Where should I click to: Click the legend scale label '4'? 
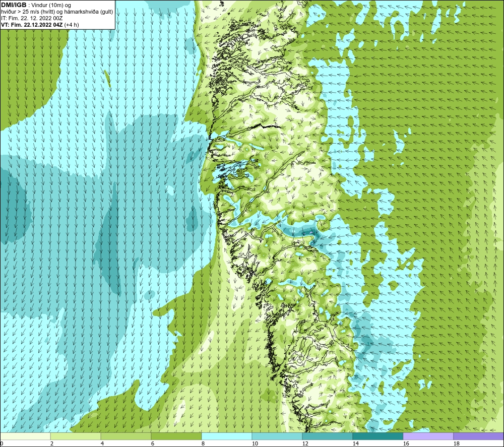click(x=102, y=444)
